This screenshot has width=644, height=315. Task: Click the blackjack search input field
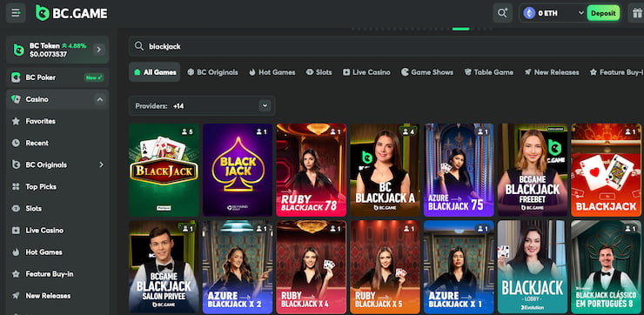[x=386, y=46]
